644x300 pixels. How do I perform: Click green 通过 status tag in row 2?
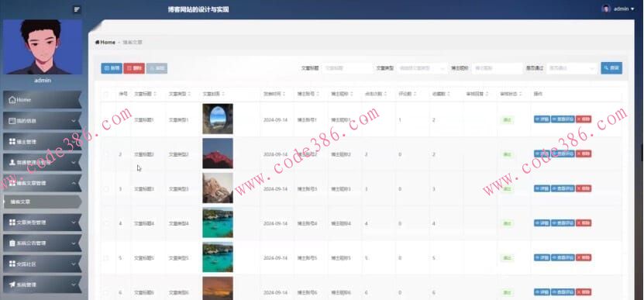(x=507, y=154)
